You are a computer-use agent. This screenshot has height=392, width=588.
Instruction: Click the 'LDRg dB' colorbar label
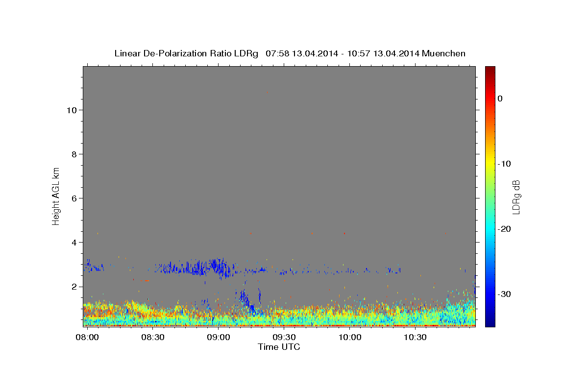coord(515,197)
